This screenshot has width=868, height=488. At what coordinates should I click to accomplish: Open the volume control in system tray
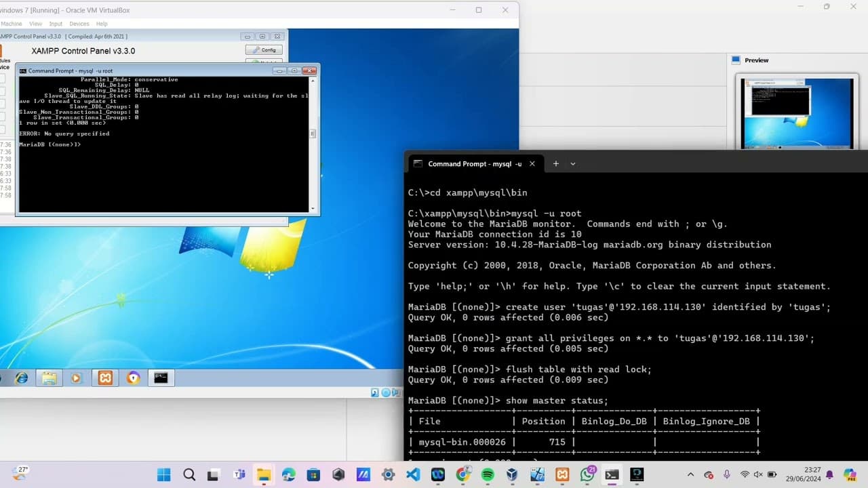[759, 474]
